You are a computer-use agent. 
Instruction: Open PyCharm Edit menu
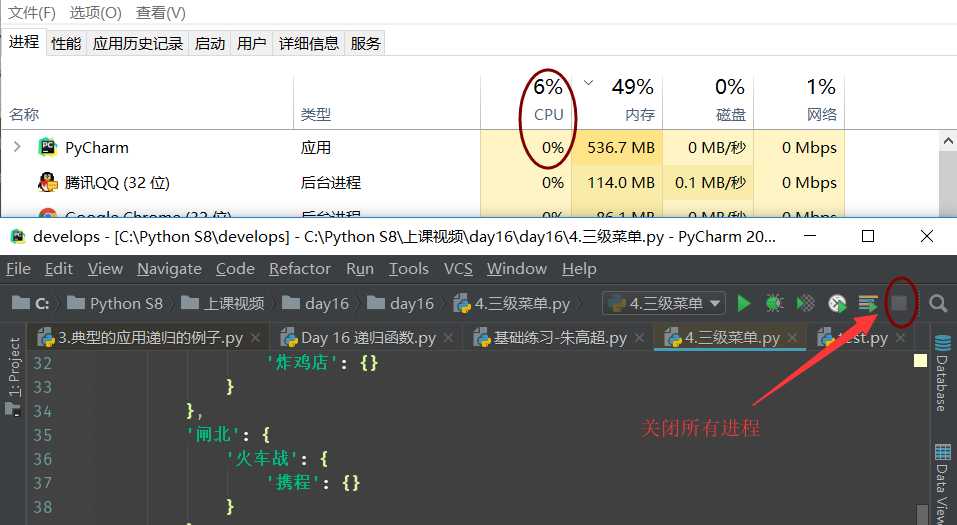(x=59, y=269)
